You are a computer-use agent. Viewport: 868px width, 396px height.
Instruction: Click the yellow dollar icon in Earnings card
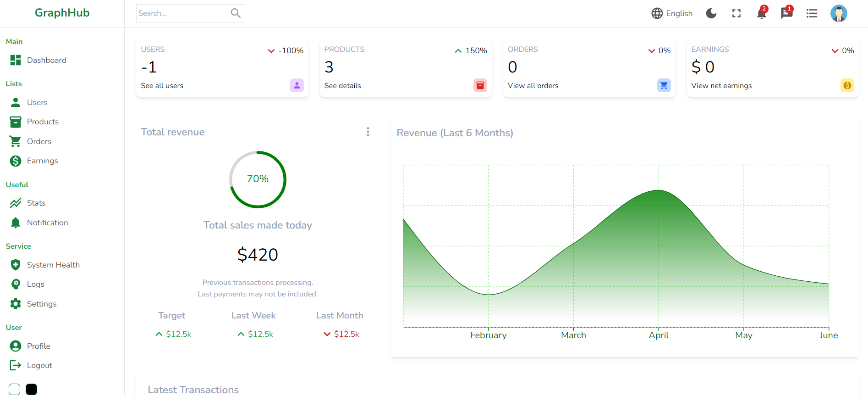coord(847,85)
